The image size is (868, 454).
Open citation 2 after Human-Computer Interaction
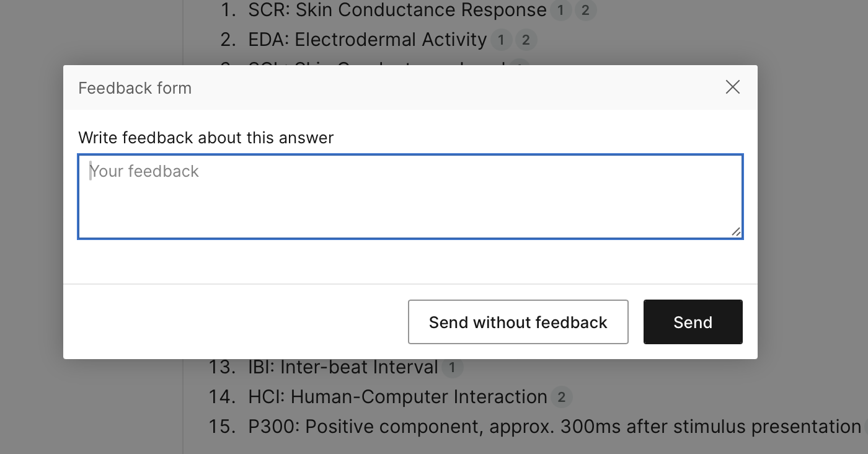[x=561, y=397]
